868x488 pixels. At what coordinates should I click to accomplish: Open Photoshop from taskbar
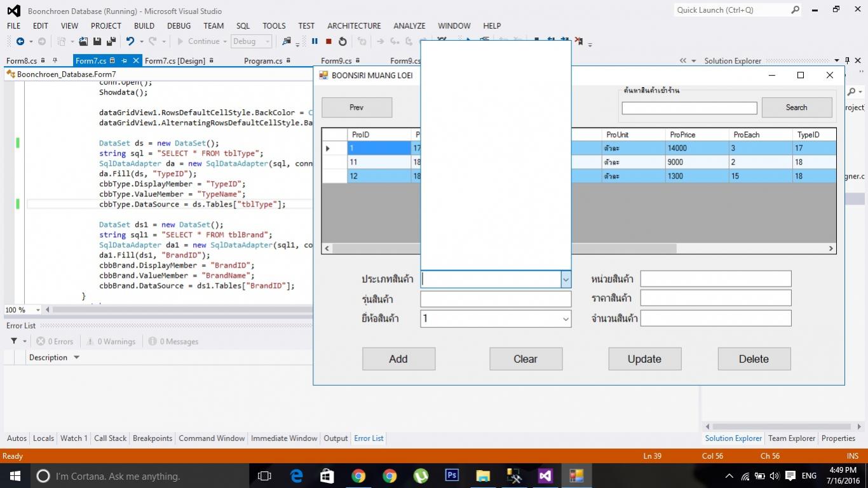(x=452, y=475)
